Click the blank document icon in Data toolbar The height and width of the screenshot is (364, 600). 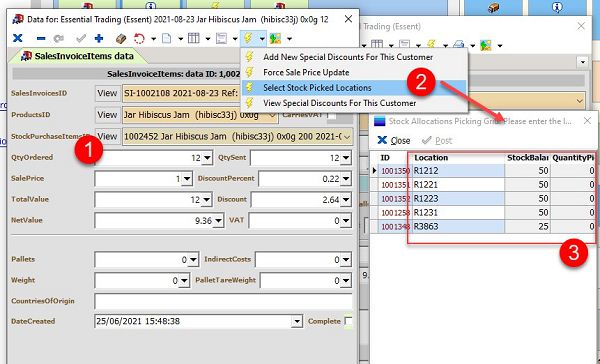tap(166, 38)
